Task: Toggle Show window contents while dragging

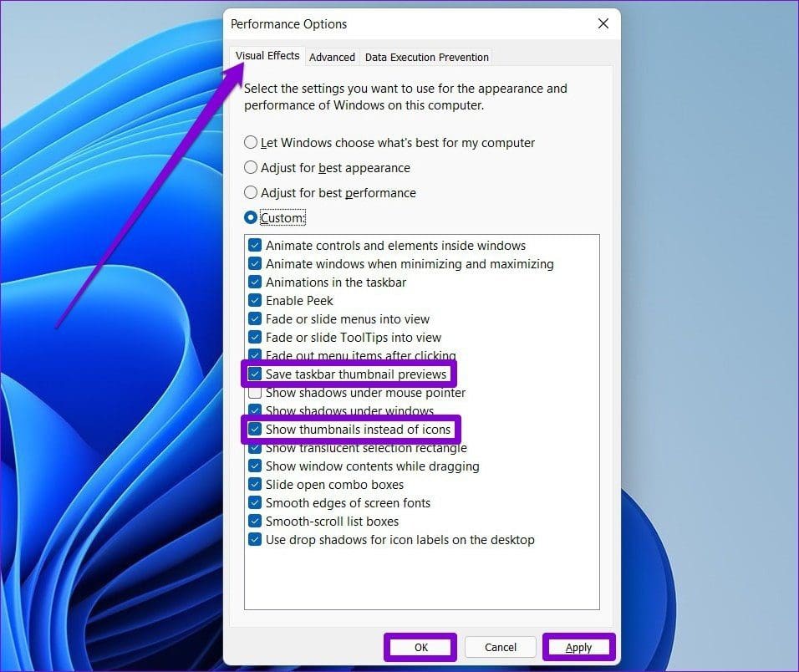Action: 255,466
